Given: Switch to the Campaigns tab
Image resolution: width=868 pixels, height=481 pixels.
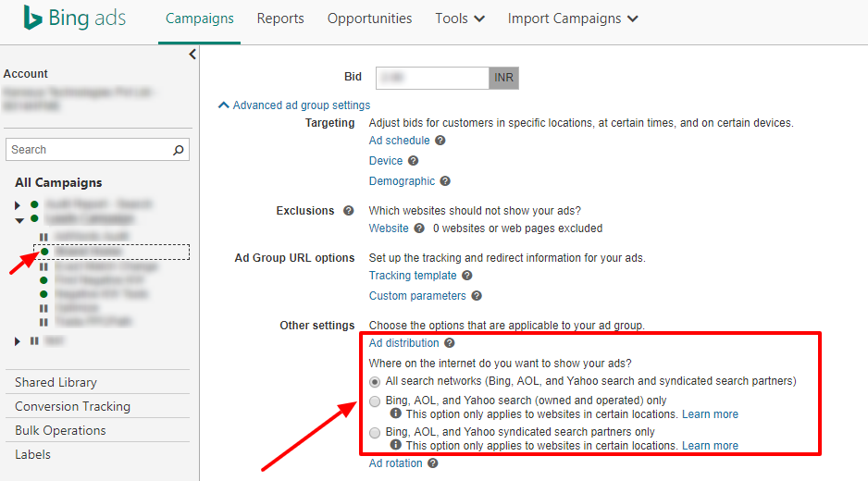Looking at the screenshot, I should tap(199, 18).
